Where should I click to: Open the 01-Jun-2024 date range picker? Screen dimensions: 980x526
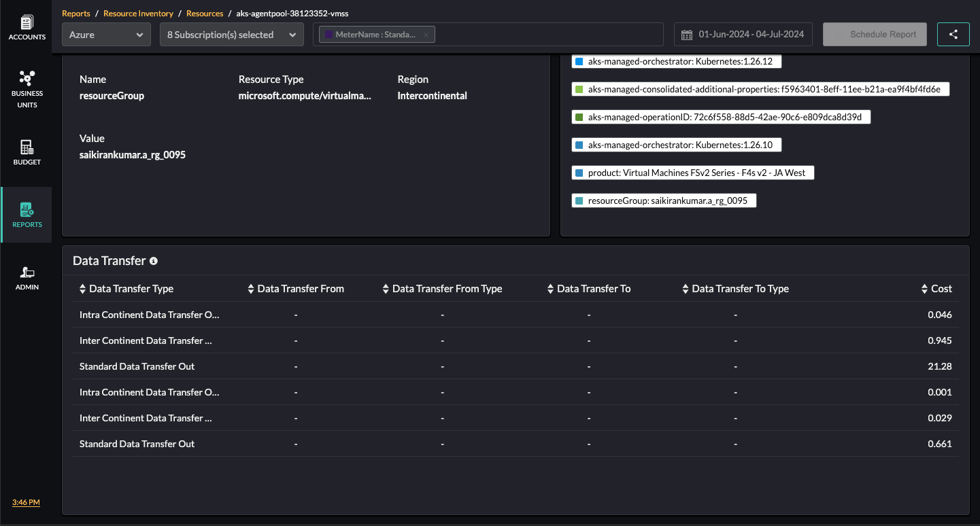(x=742, y=34)
